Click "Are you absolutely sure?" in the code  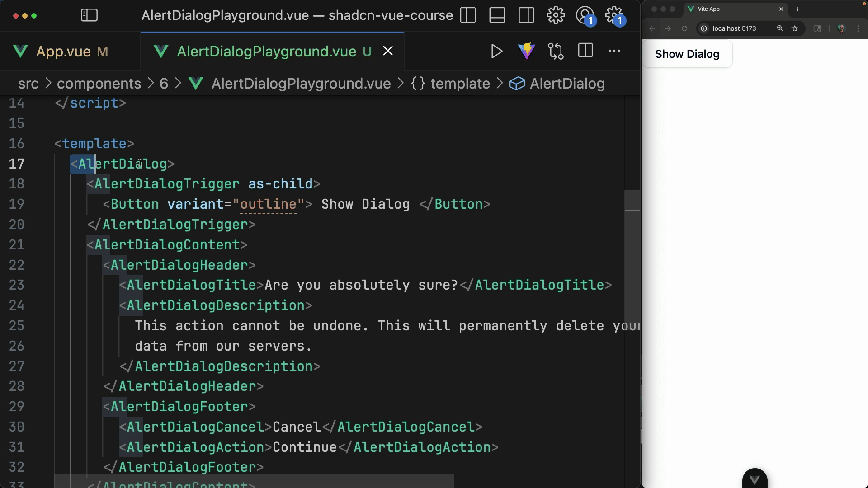click(361, 285)
